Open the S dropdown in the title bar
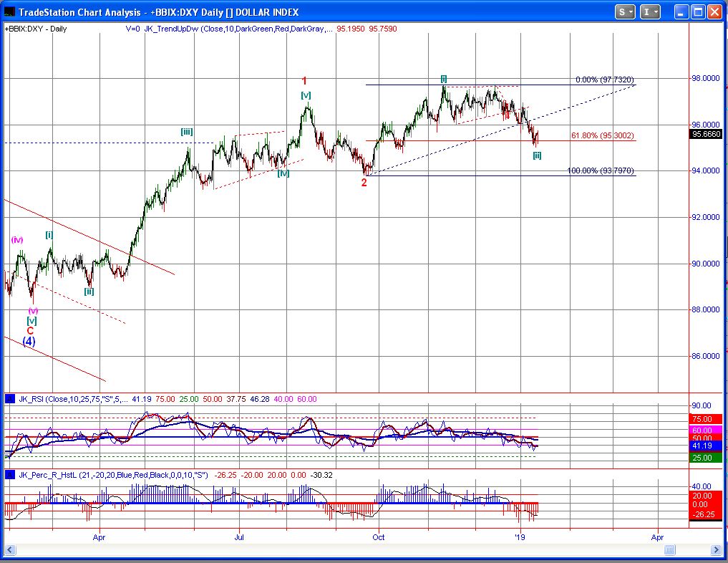 (625, 12)
